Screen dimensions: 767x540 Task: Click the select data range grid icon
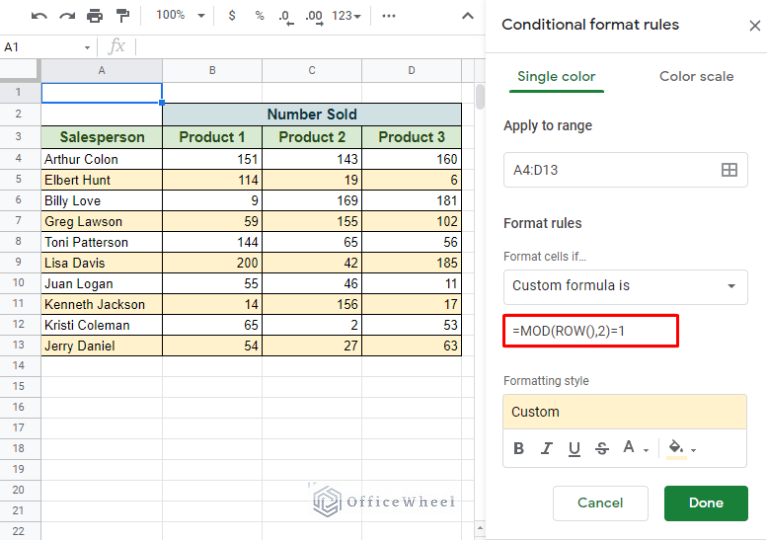tap(729, 170)
